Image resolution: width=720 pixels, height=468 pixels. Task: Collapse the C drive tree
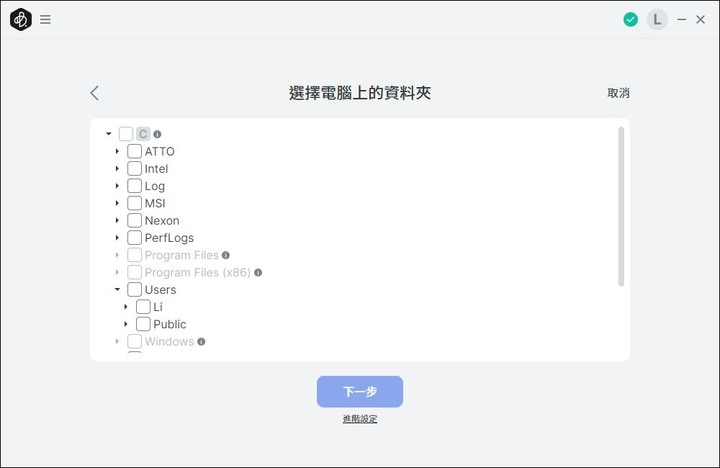tap(109, 134)
